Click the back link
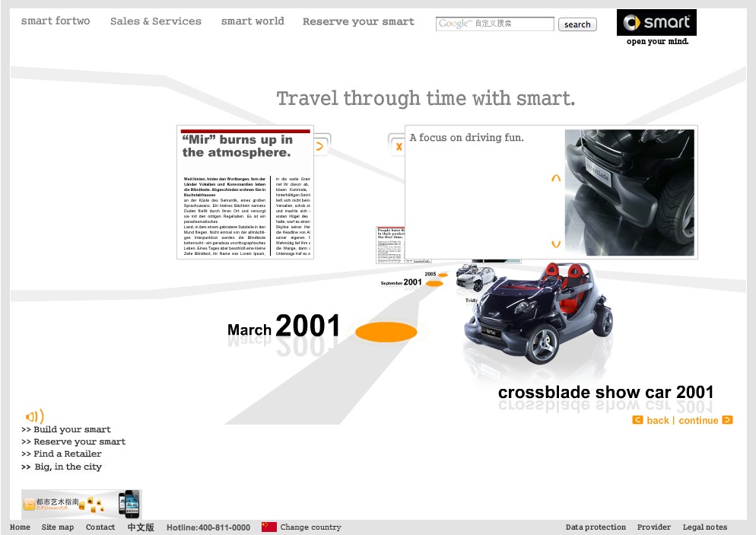756x535 pixels. tap(658, 420)
